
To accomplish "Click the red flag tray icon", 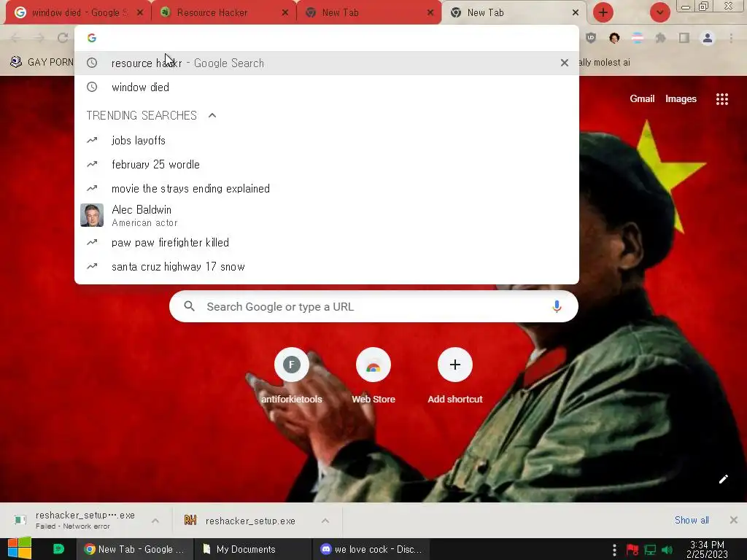I will [x=632, y=550].
